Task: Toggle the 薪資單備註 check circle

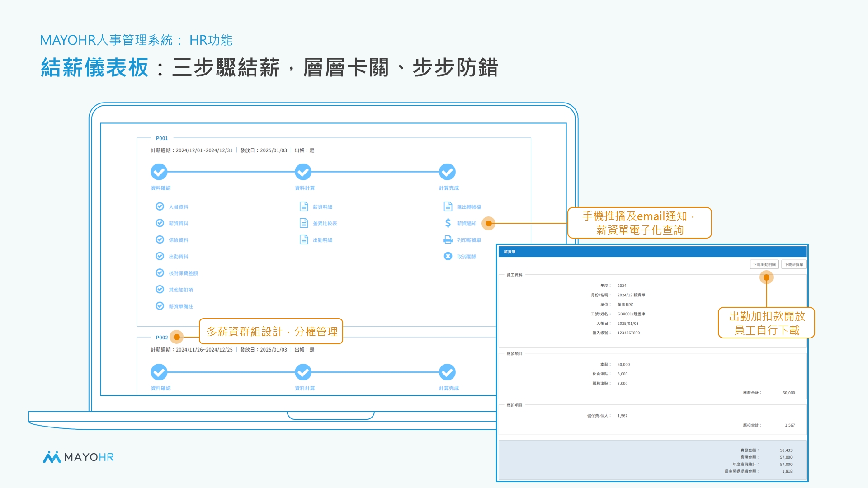Action: (160, 306)
